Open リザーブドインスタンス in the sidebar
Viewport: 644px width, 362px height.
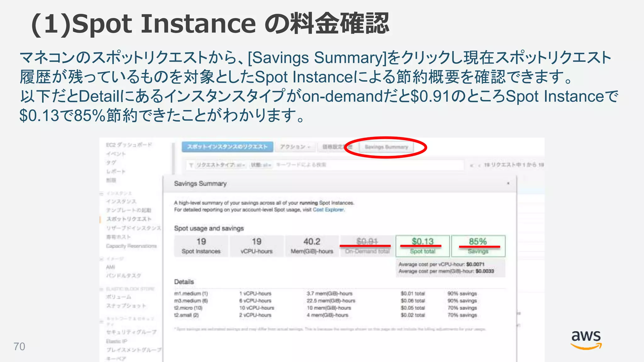point(134,228)
